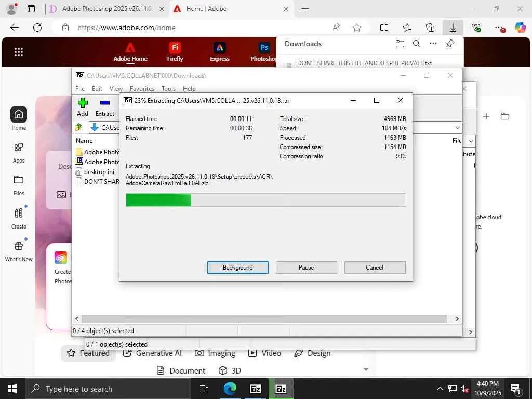The height and width of the screenshot is (399, 532).
Task: Open Tools menu in 7-Zip
Action: (169, 88)
